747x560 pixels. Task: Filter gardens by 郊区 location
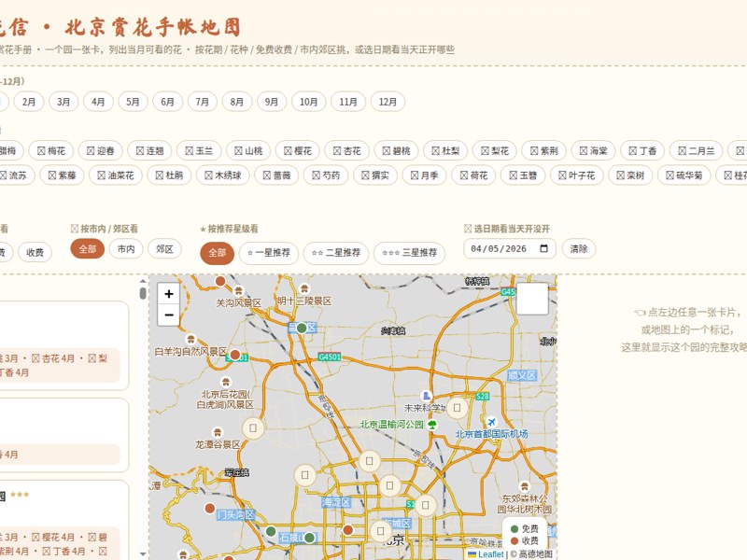164,249
